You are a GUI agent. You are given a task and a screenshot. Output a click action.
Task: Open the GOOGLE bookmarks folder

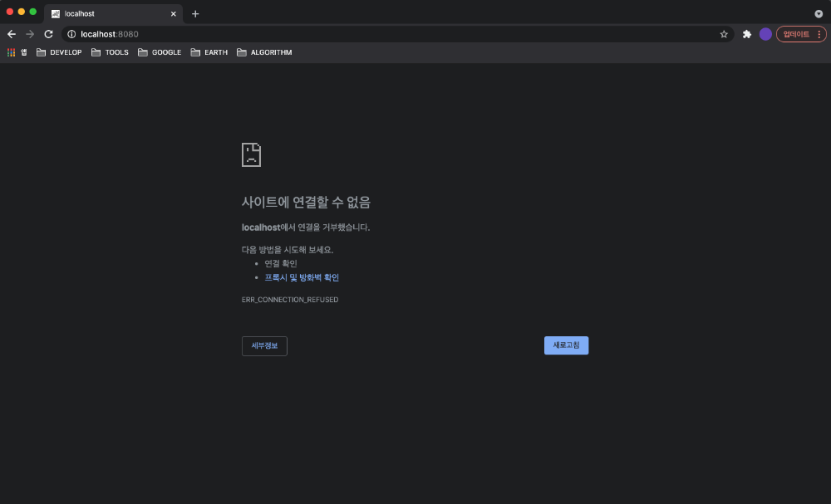pos(160,52)
